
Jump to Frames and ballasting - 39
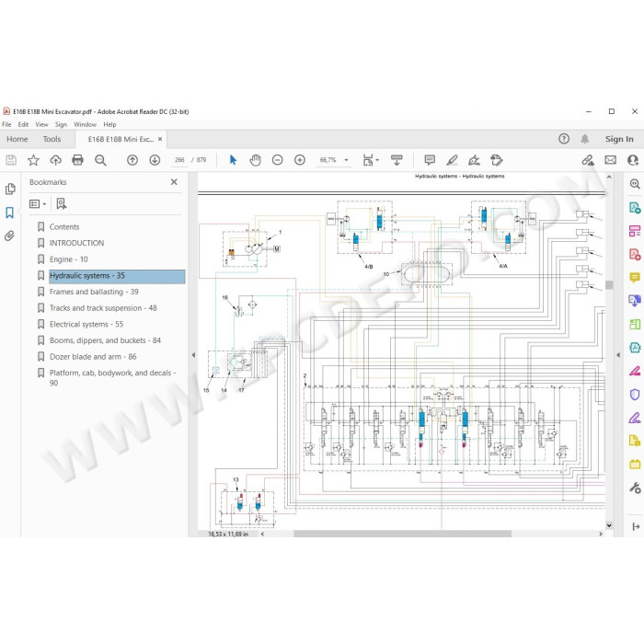(94, 292)
